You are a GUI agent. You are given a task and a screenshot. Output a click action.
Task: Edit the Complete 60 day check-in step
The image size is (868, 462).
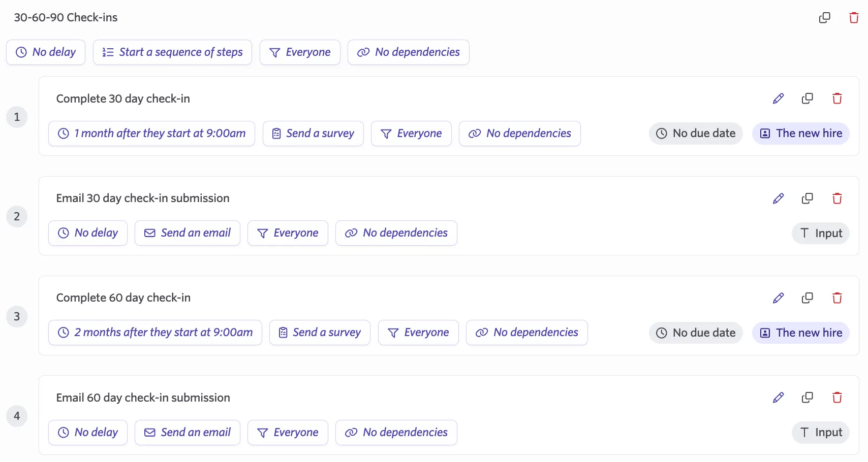click(x=778, y=298)
